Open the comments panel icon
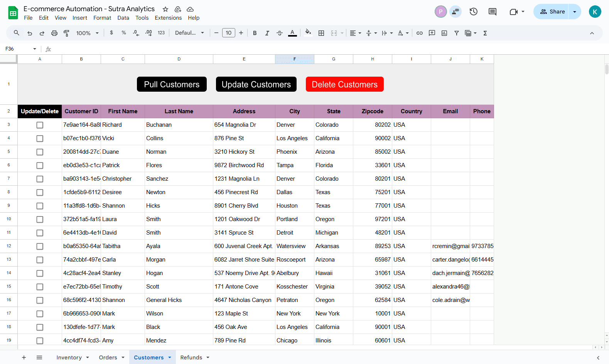Viewport: 609px width, 364px height. click(492, 12)
